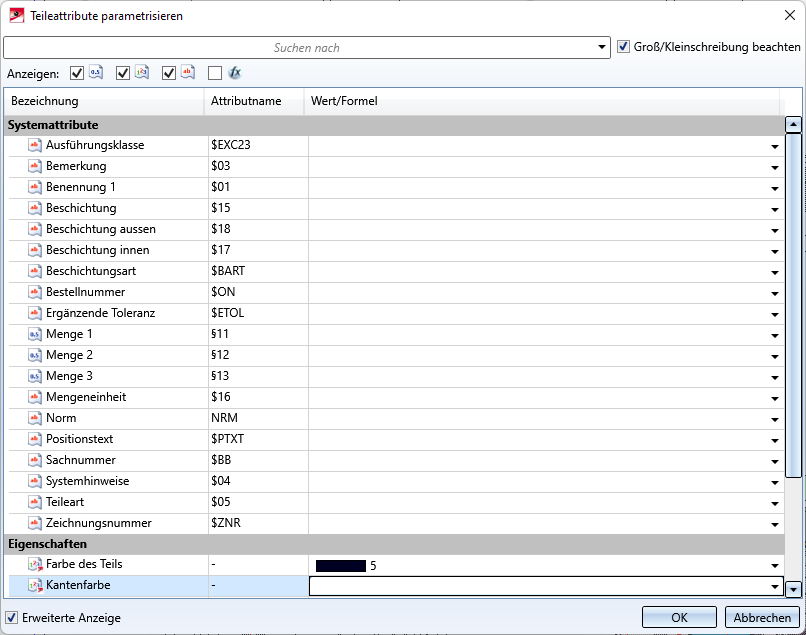Click the dark color swatch for Farbe des Teils

[x=340, y=566]
